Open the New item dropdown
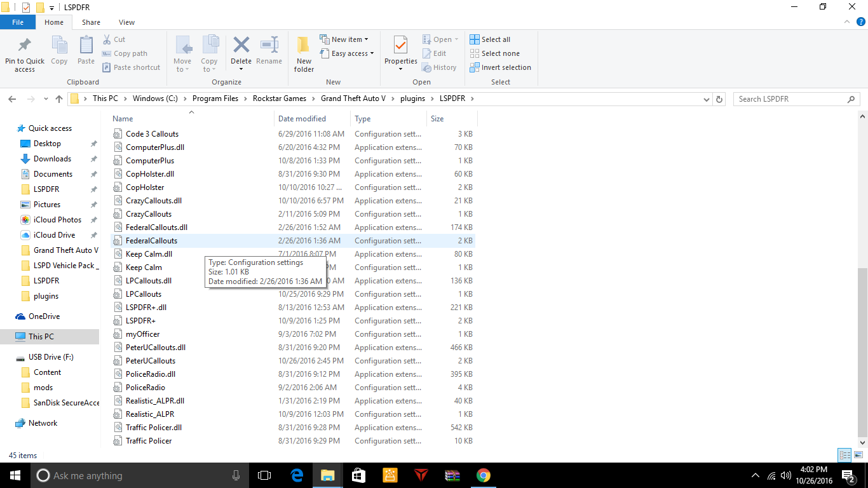Viewport: 868px width, 488px height. [344, 39]
